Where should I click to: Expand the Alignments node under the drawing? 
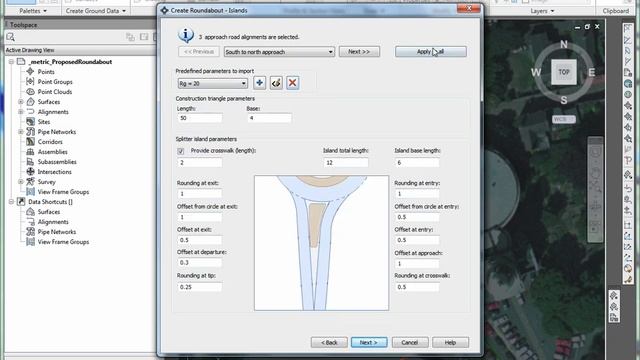[x=20, y=112]
